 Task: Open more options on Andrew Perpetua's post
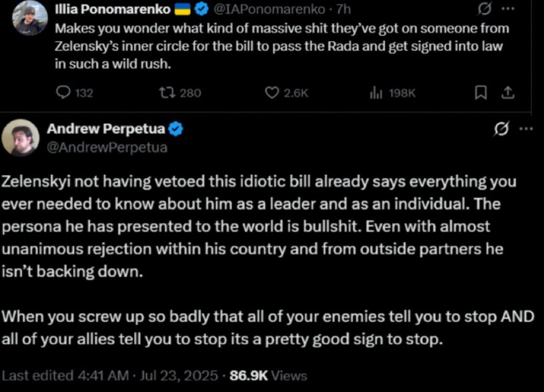[x=526, y=128]
